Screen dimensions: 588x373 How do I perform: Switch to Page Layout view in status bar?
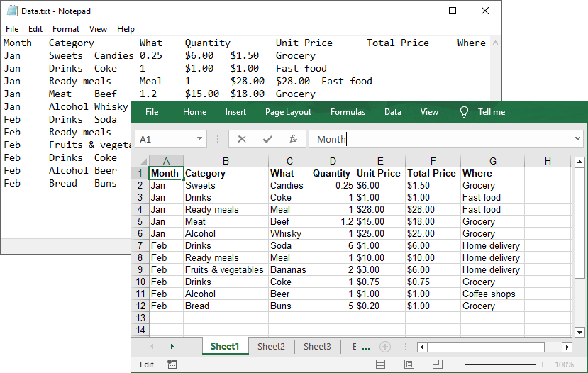coord(409,364)
